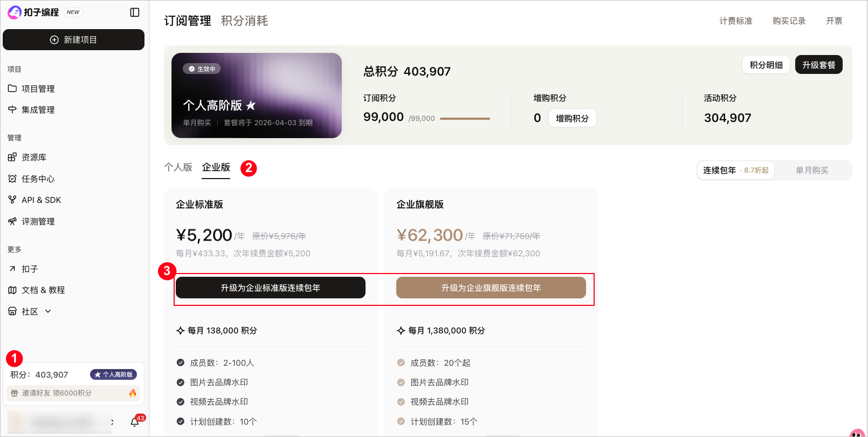Select the 企业版 plan tab
The image size is (868, 437).
click(216, 167)
